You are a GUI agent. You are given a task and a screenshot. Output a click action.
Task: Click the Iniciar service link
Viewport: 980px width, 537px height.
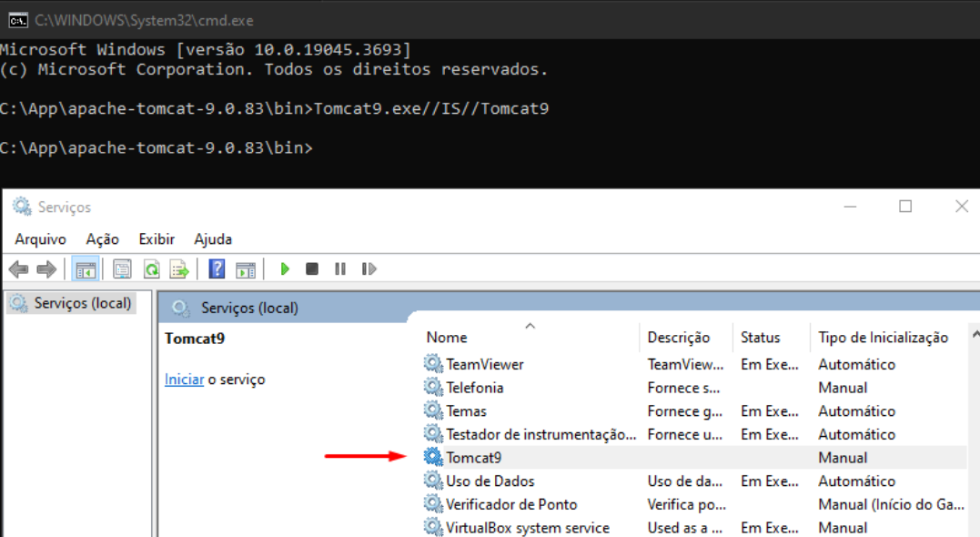point(185,380)
